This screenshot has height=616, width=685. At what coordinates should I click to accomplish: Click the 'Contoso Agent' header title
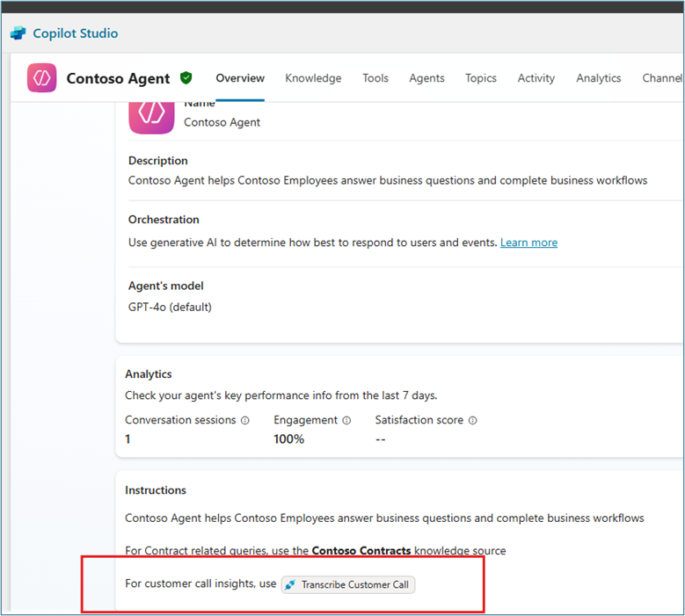[118, 78]
